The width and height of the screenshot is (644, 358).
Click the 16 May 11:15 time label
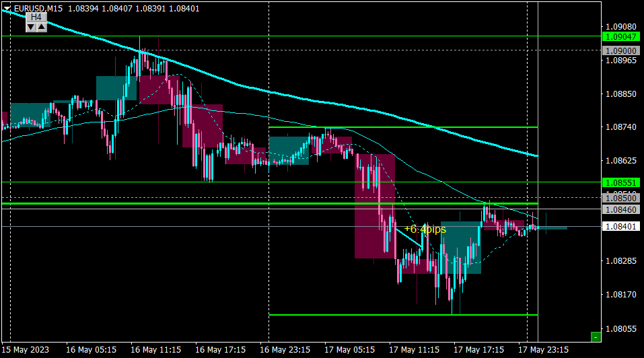(155, 350)
